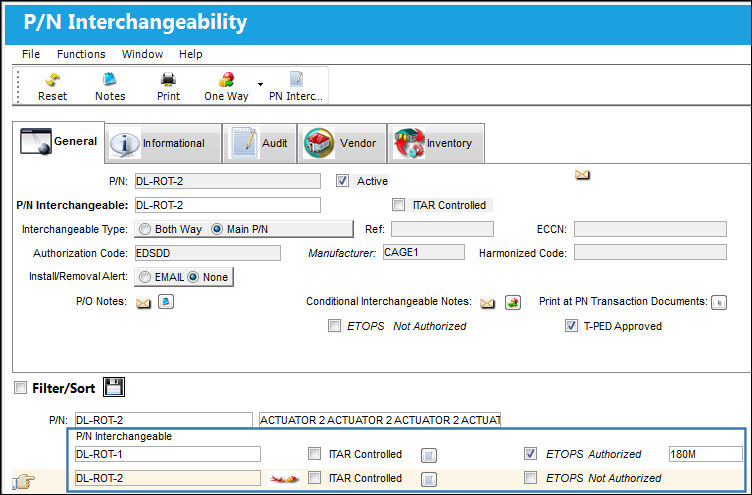The width and height of the screenshot is (752, 495).
Task: Toggle ITAR Controlled checkbox in General tab
Action: click(x=398, y=205)
